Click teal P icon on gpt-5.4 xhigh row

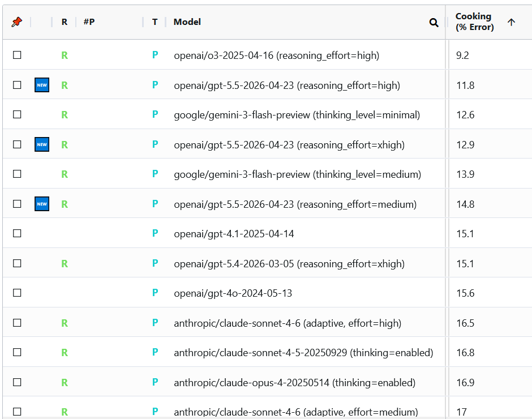[x=155, y=263]
